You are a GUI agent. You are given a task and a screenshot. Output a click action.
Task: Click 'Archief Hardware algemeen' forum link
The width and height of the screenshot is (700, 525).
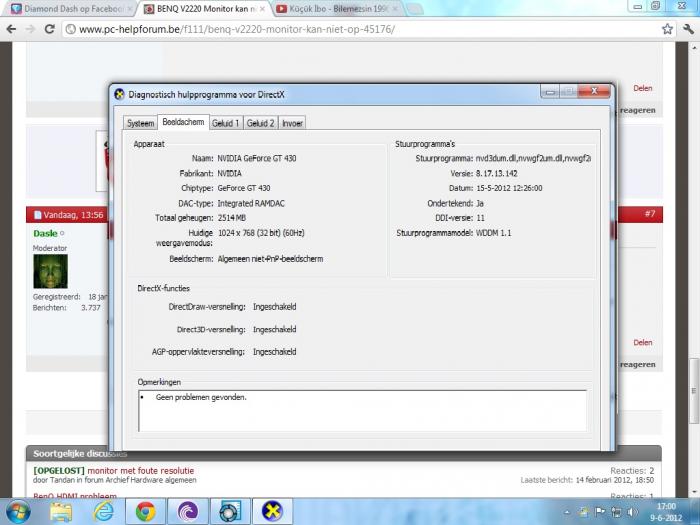click(x=151, y=480)
